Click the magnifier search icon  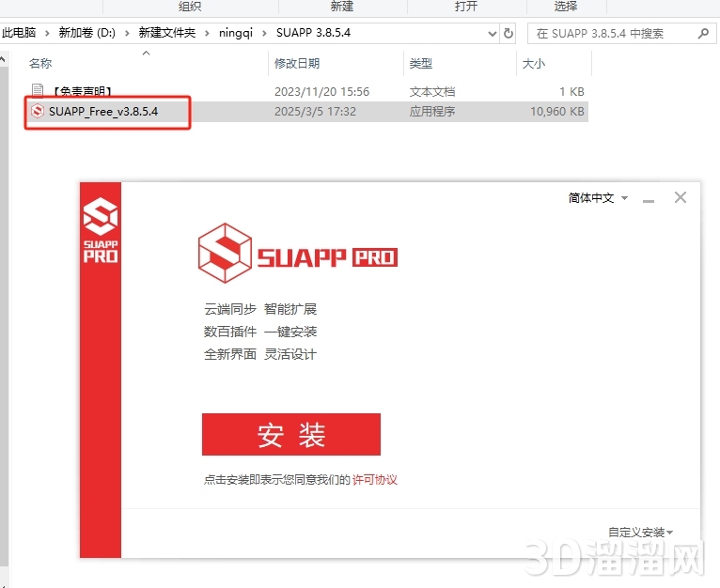(x=703, y=33)
